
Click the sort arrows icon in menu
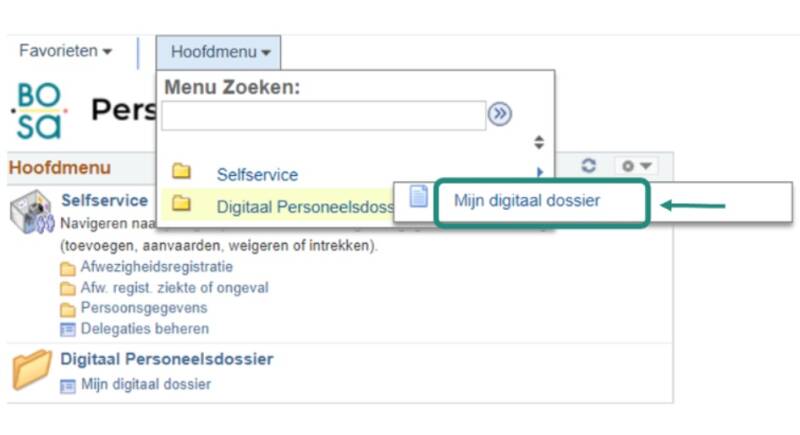(539, 142)
